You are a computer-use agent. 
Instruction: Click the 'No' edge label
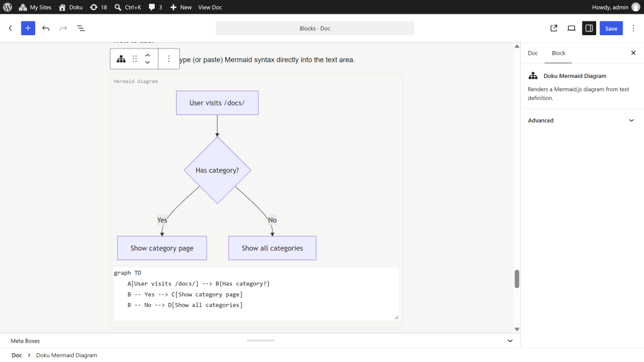coord(272,220)
